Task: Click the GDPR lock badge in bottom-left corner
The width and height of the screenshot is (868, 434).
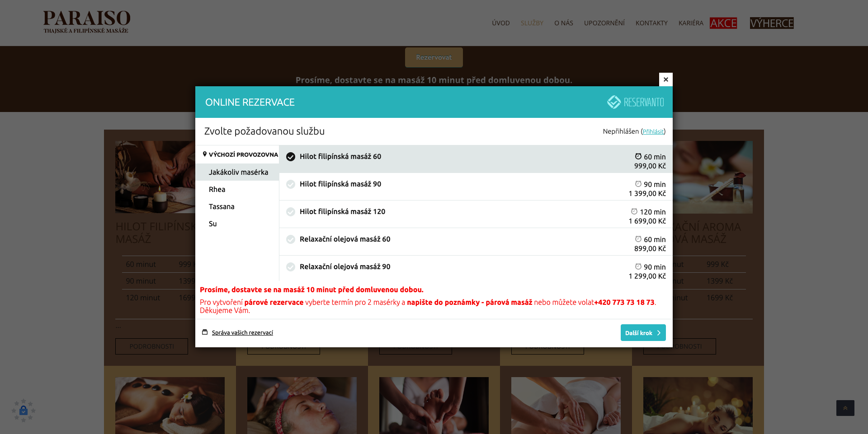Action: [24, 410]
